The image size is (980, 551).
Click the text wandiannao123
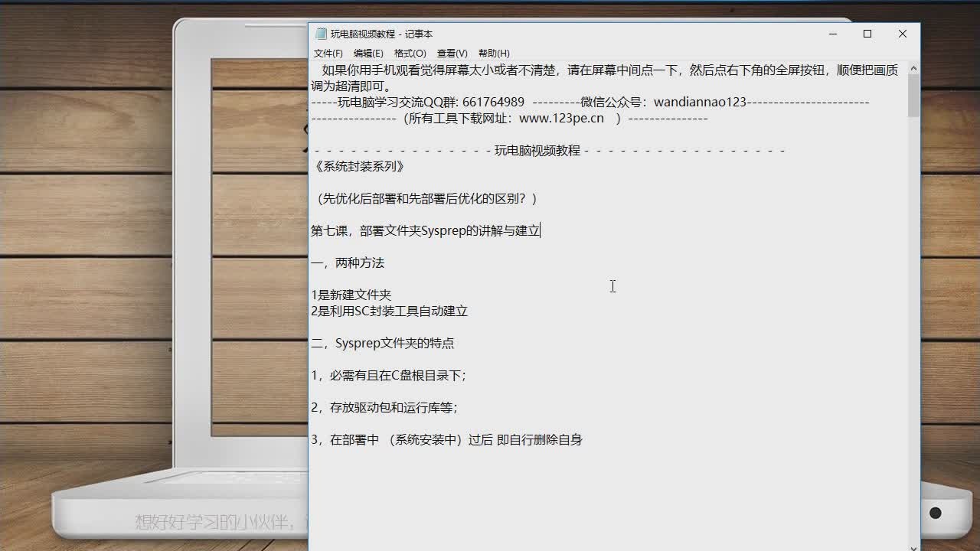700,102
